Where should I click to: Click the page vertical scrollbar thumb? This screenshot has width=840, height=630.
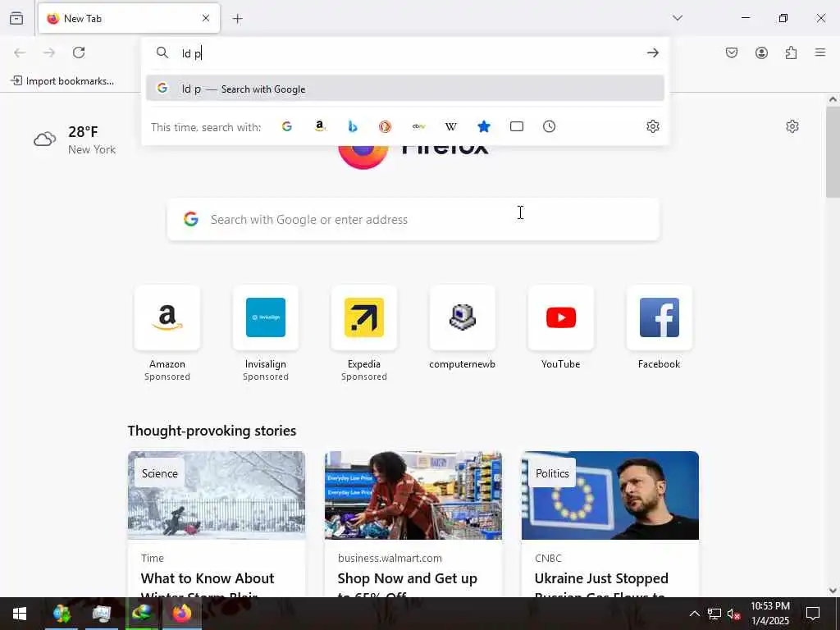coord(833,152)
